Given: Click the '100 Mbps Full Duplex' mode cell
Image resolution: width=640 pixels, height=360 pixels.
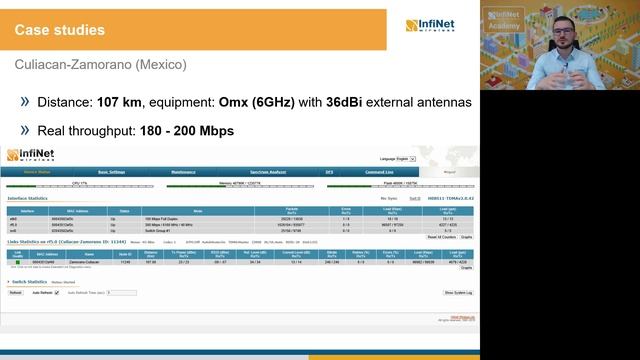Looking at the screenshot, I should [161, 219].
